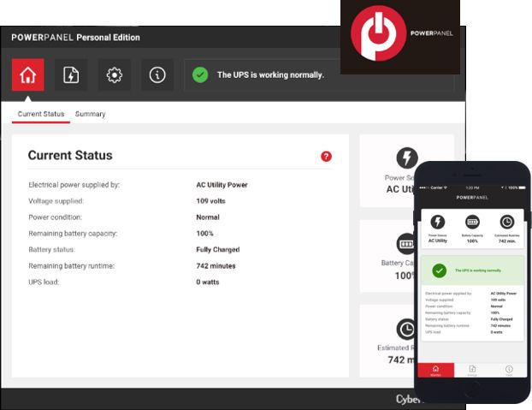The image size is (532, 410).
Task: Tap the phone energy document tab
Action: (472, 371)
